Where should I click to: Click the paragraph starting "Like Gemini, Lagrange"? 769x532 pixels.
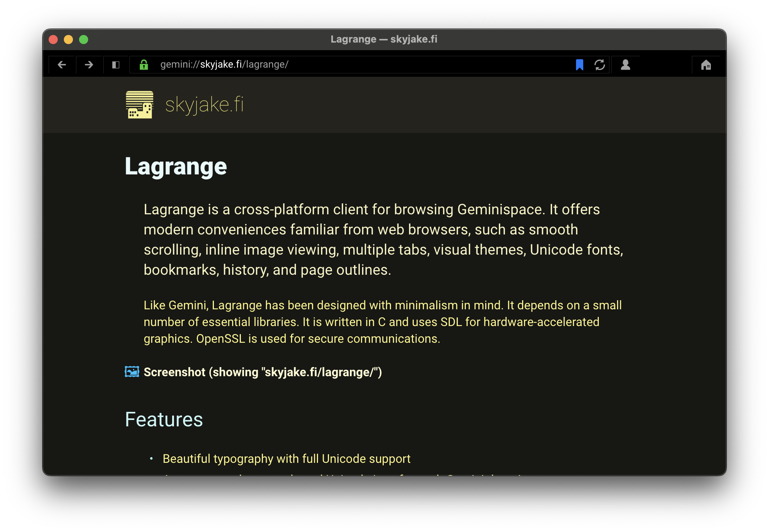[x=383, y=322]
